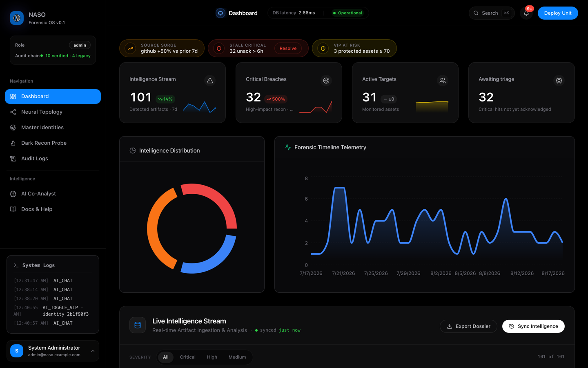Open Neural Topology page
This screenshot has width=588, height=368.
tap(53, 112)
